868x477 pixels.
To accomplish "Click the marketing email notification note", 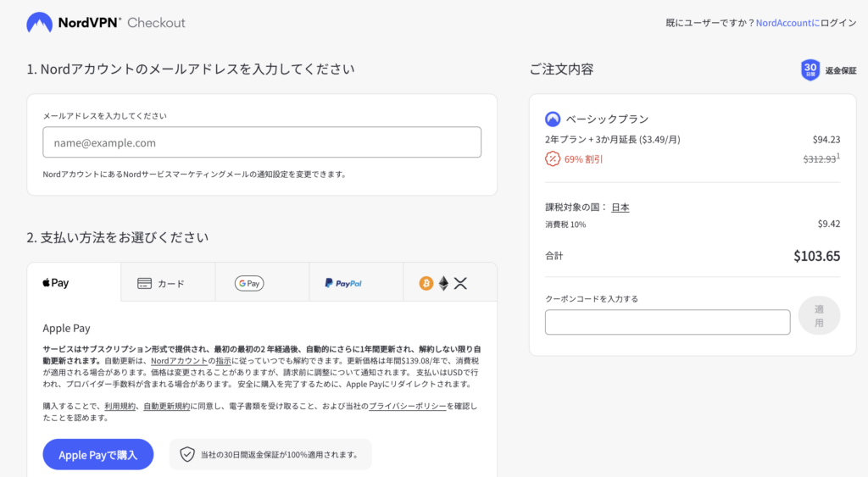I will 195,175.
